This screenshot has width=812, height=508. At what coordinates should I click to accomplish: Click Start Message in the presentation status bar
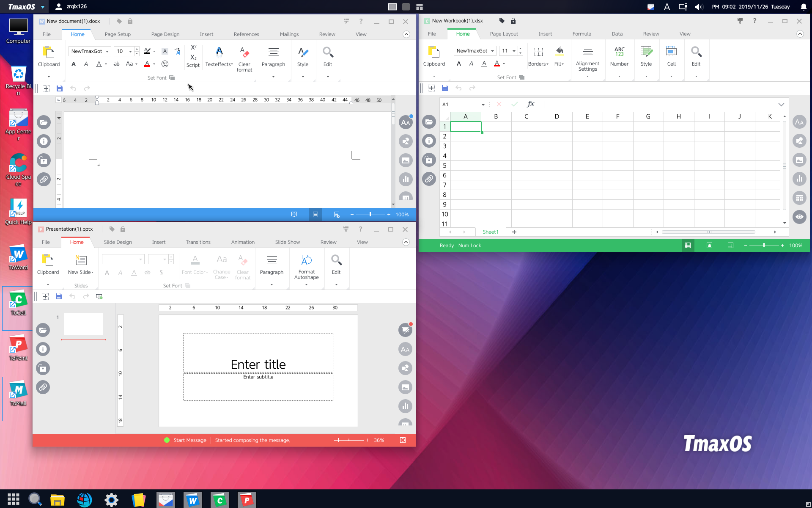pos(190,440)
